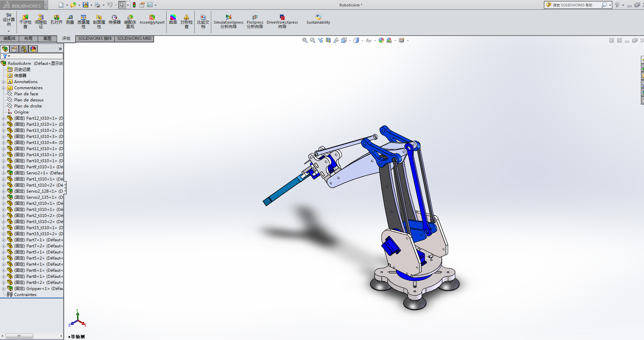Image resolution: width=644 pixels, height=340 pixels.
Task: Select the Contraintes mates folder
Action: point(25,295)
